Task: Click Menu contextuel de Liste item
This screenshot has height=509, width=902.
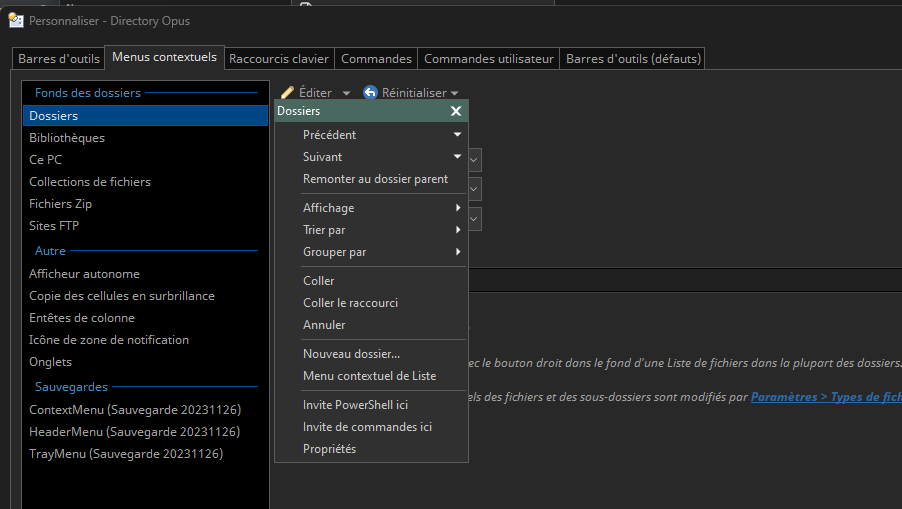Action: click(372, 376)
